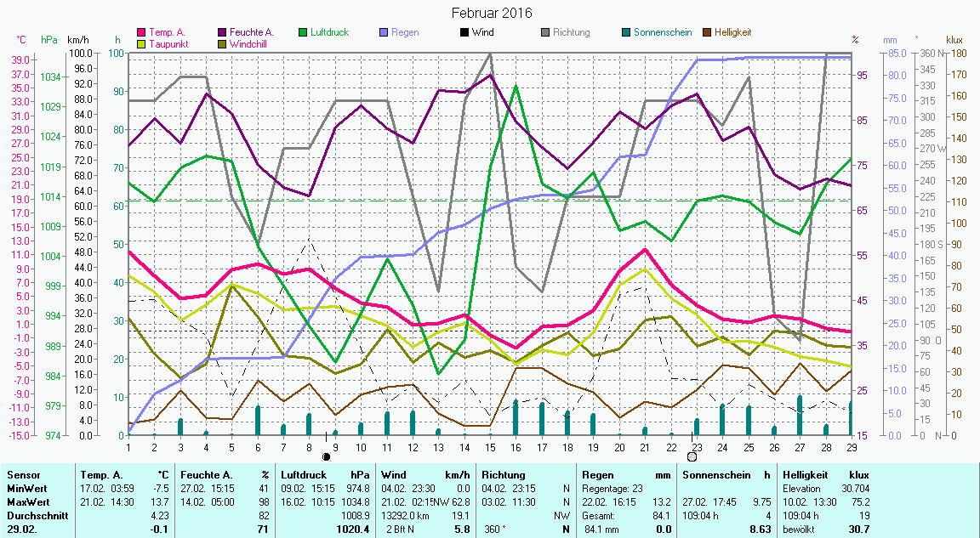Viewport: 980px width, 538px height.
Task: Click the new moon icon below day 9
Action: pos(326,456)
